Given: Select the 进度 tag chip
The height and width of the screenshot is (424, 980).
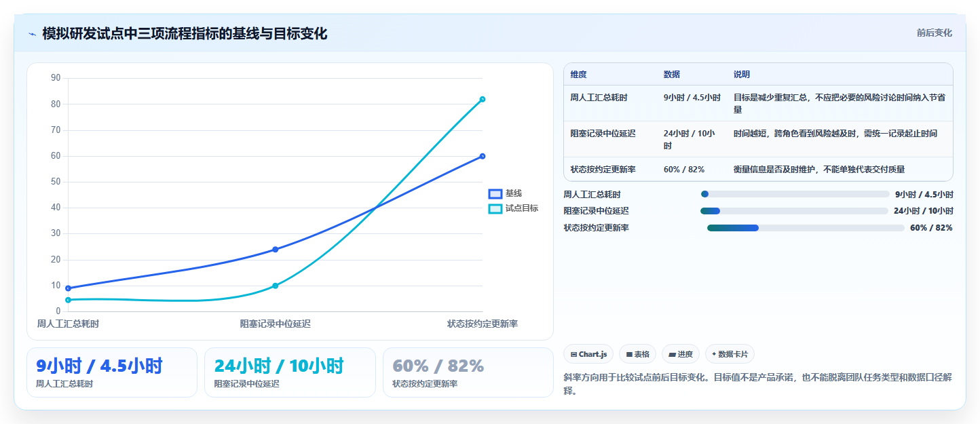Looking at the screenshot, I should pyautogui.click(x=680, y=354).
